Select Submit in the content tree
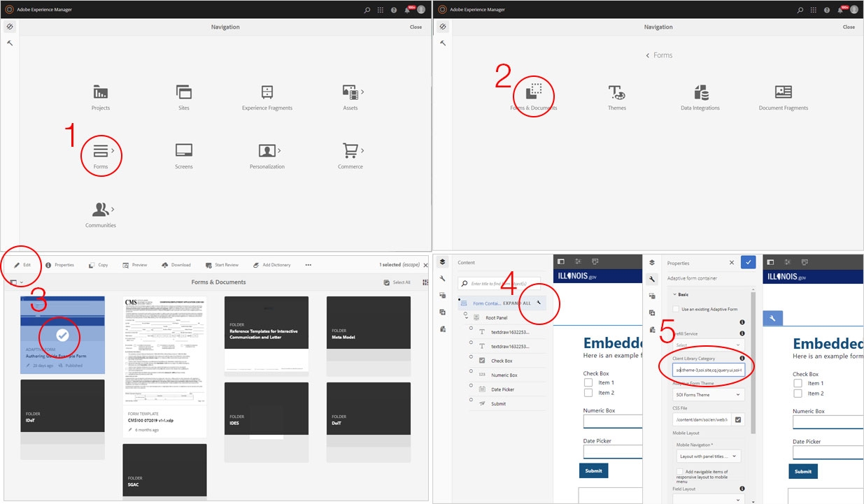The height and width of the screenshot is (504, 864). 498,403
